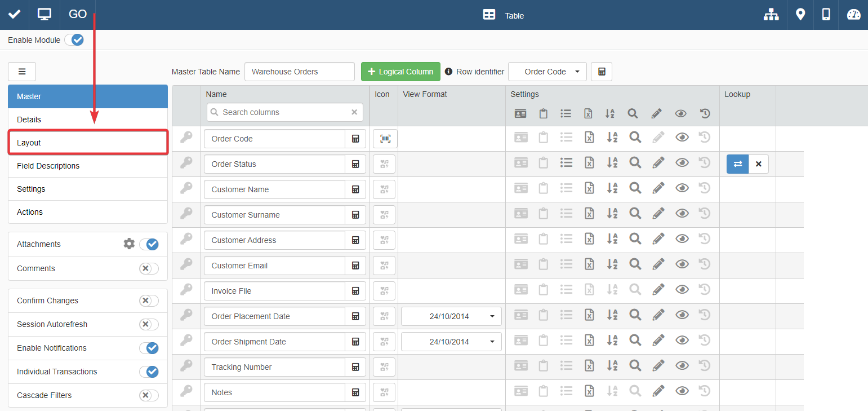Open the hierarchy sitemap icon in header
868x411 pixels.
[771, 15]
